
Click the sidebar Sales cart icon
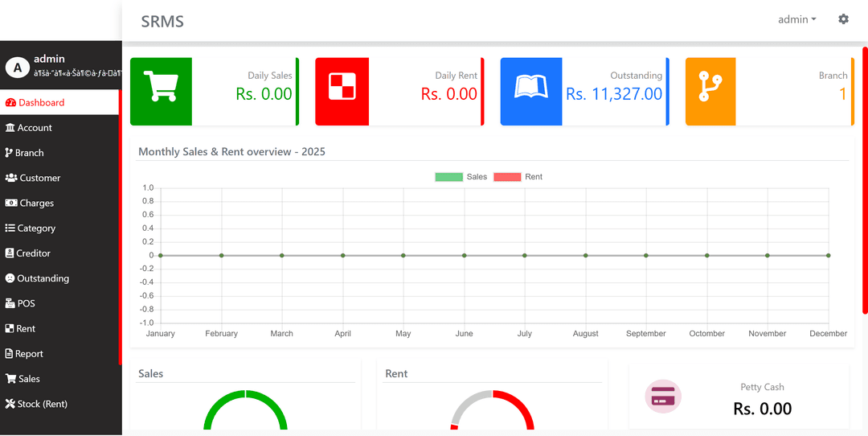10,379
